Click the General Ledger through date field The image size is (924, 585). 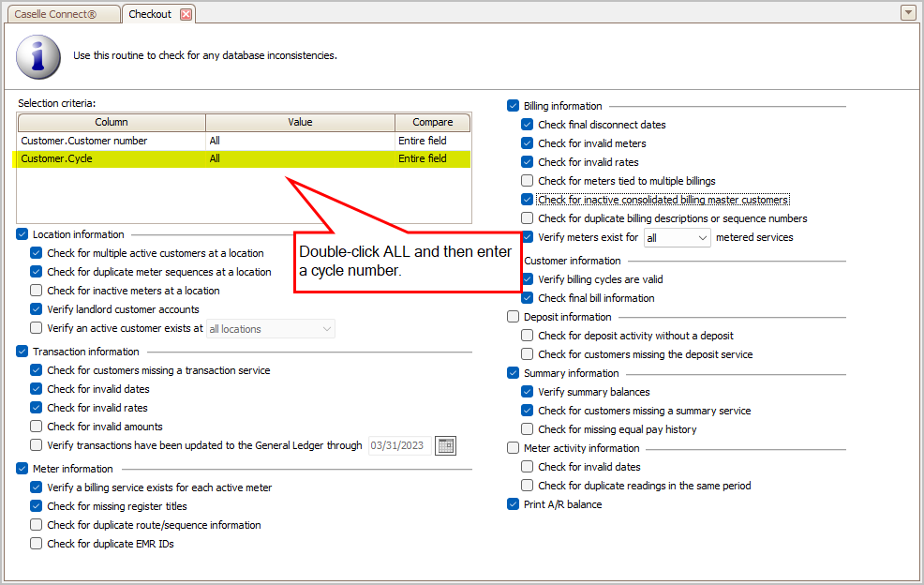point(400,446)
